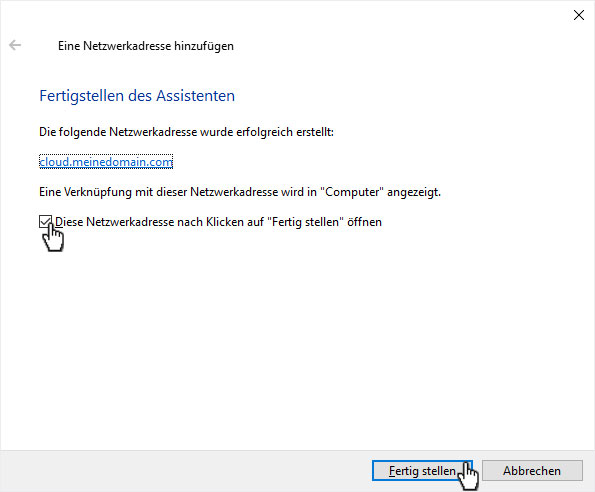Click the 'Fertigstellen des Assistenten' heading
The width and height of the screenshot is (595, 492).
click(137, 96)
